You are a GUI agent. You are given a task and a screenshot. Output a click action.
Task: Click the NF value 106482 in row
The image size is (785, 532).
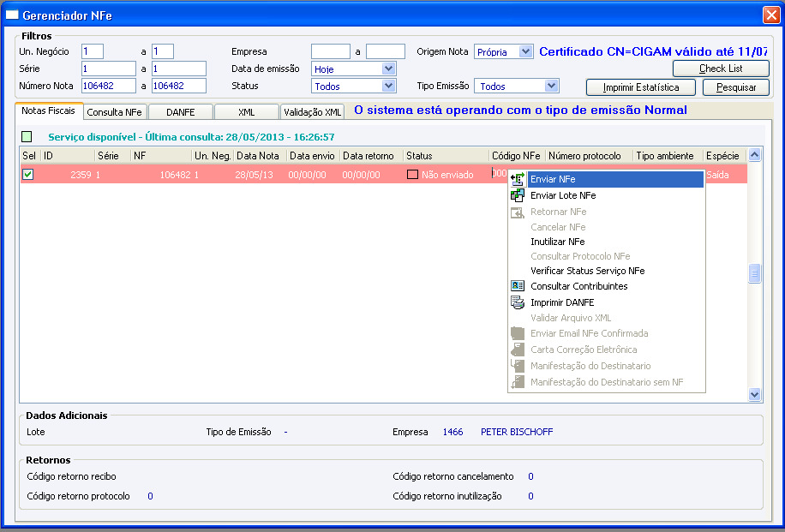point(175,175)
